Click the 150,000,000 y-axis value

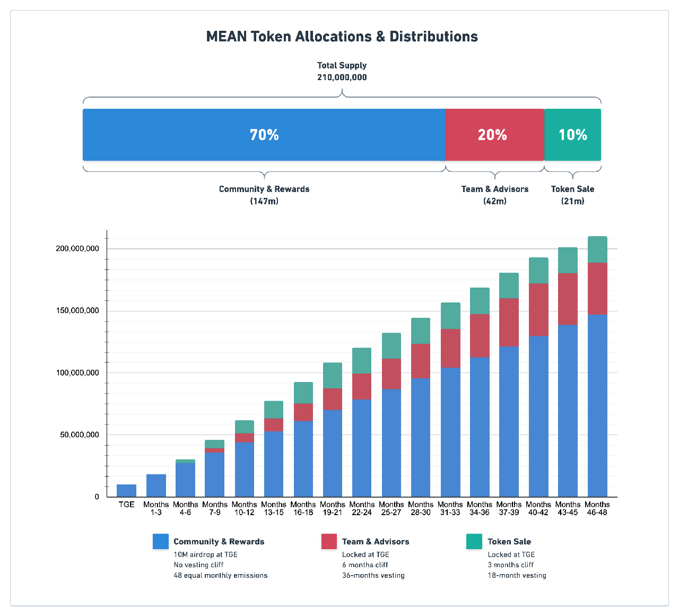[x=77, y=311]
